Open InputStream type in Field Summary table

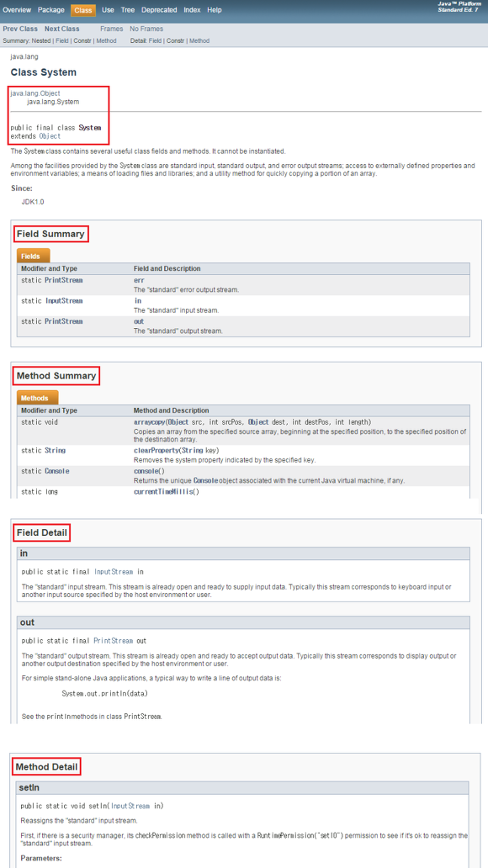(64, 300)
